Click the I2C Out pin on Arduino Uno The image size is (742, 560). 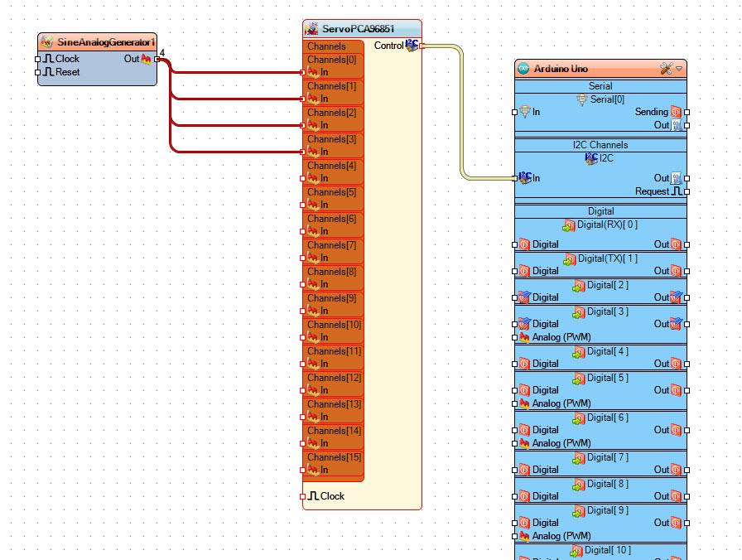(687, 178)
